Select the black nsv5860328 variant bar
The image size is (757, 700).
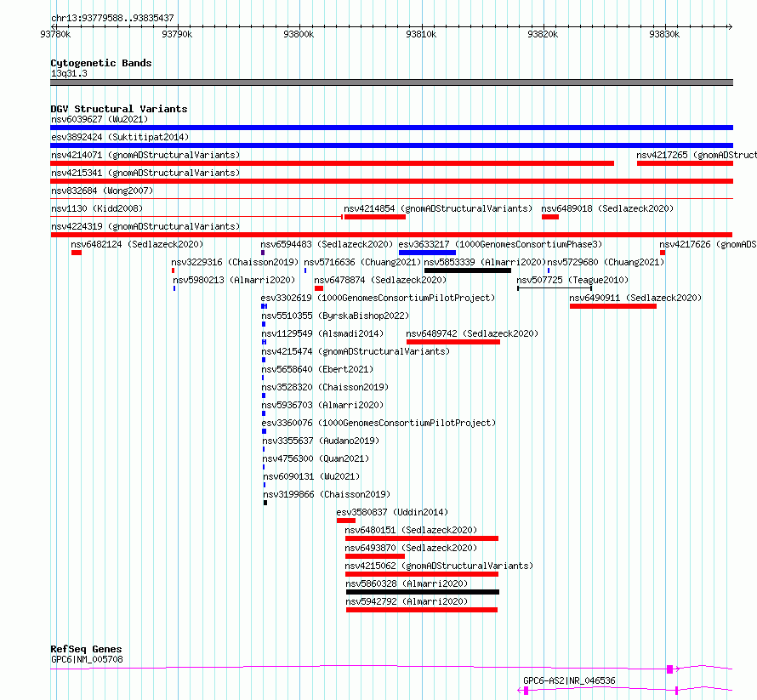(423, 592)
